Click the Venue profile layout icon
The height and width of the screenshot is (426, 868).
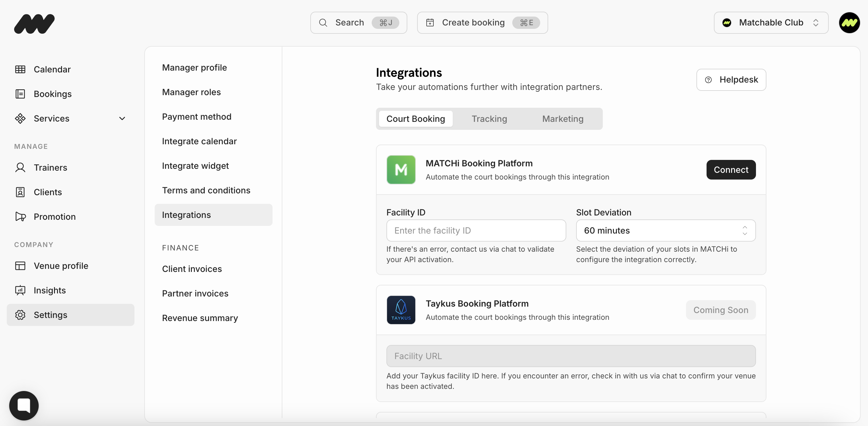(20, 266)
